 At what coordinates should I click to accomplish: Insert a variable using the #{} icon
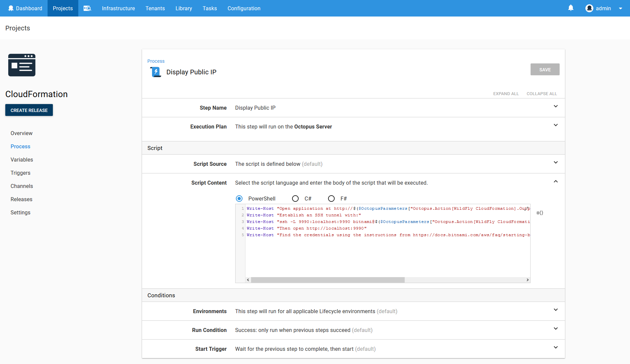[540, 213]
